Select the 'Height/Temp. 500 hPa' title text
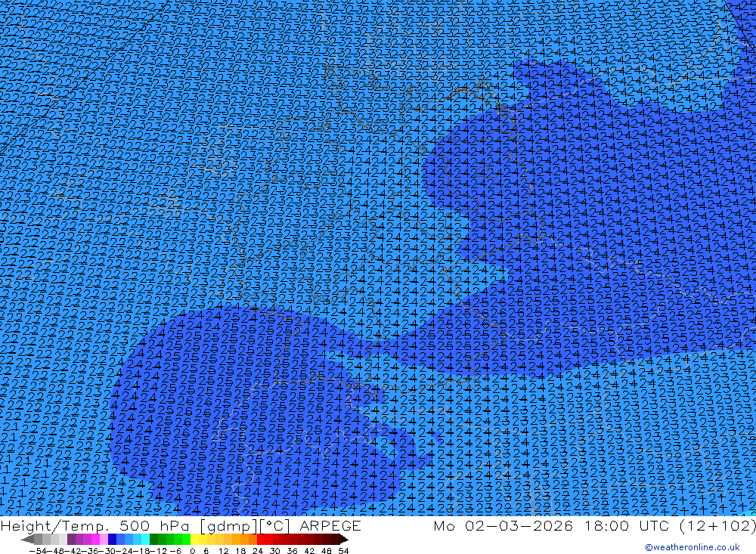The image size is (756, 554). [x=97, y=525]
